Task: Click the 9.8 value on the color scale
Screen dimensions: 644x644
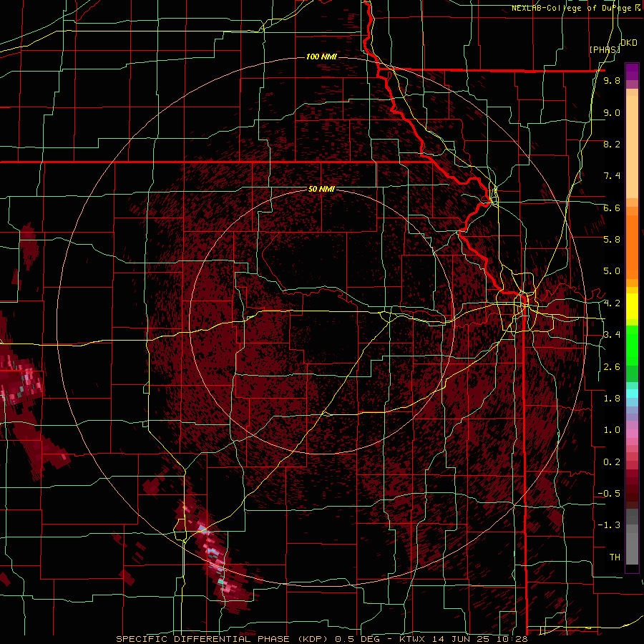Action: click(612, 80)
